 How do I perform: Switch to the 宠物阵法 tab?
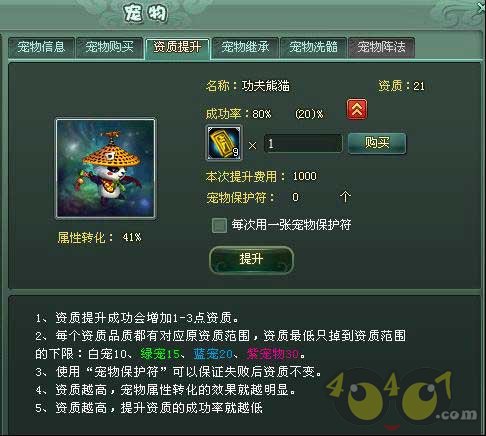(x=381, y=47)
